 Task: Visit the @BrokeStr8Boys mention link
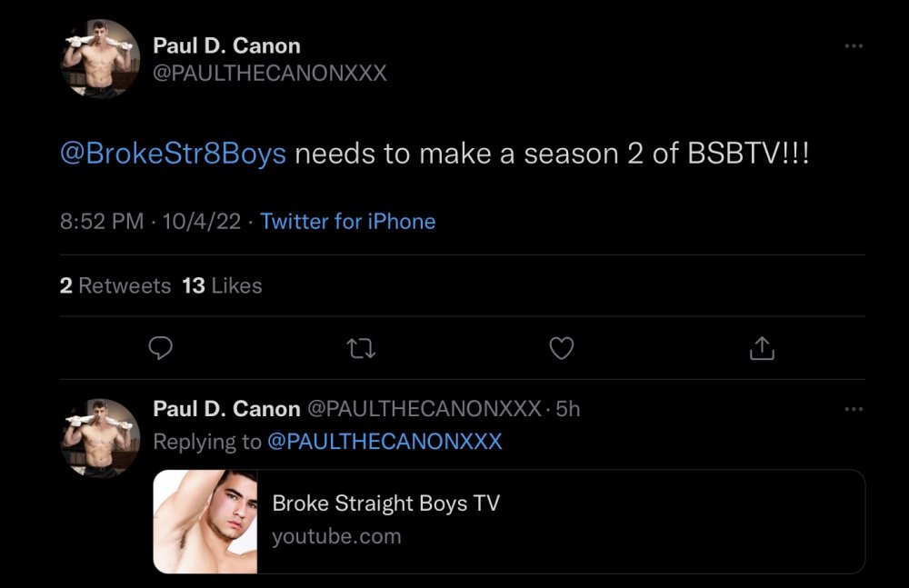(173, 154)
